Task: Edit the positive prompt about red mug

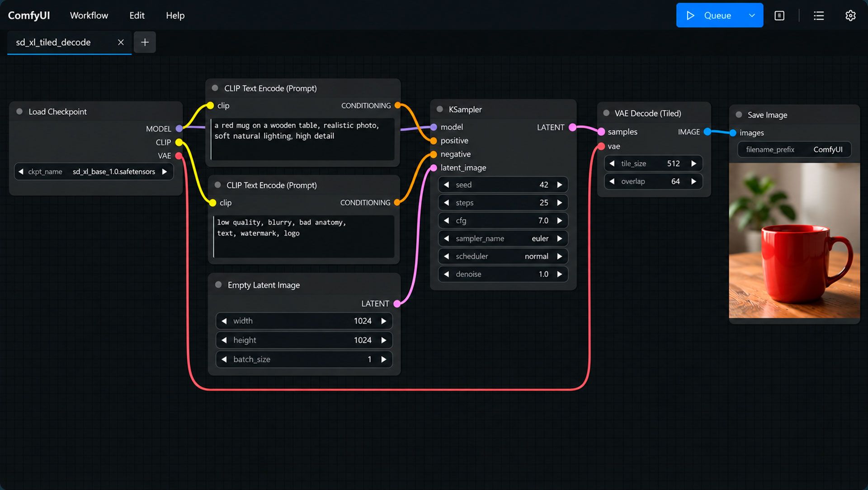Action: 302,139
